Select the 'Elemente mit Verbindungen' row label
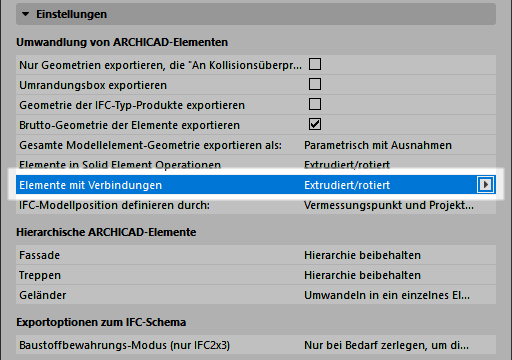Viewport: 512px width, 360px height. (91, 185)
